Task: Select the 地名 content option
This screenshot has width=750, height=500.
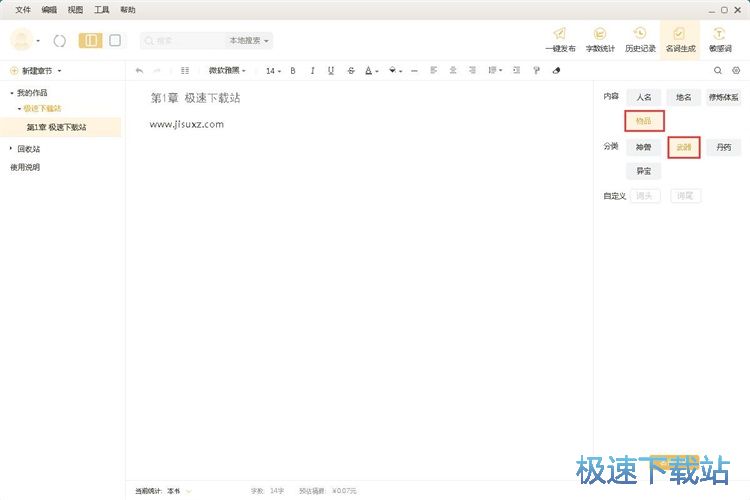Action: (x=684, y=97)
